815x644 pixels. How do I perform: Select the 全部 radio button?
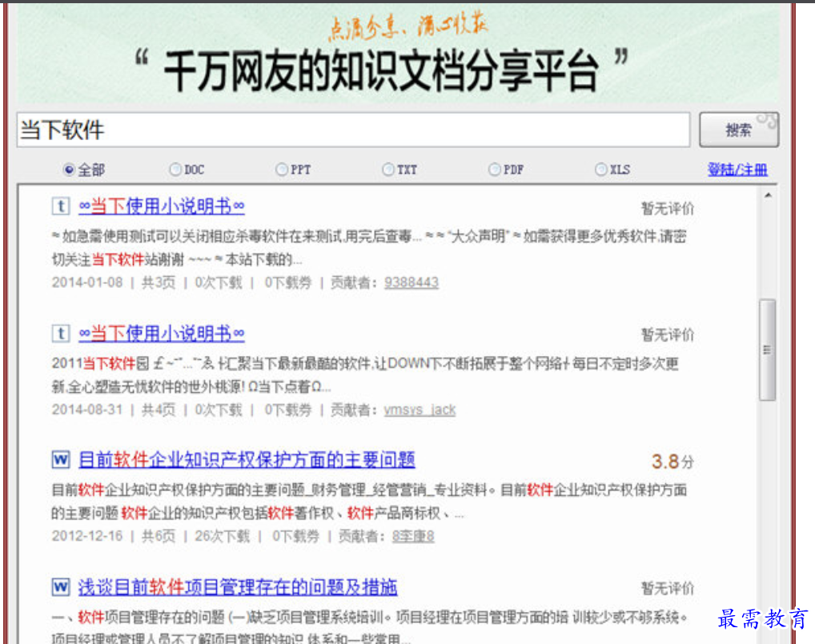pos(69,170)
